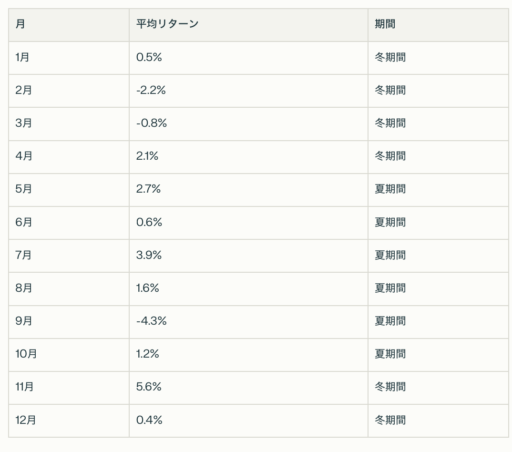
Task: Click the 期間 column header
Action: pos(438,25)
